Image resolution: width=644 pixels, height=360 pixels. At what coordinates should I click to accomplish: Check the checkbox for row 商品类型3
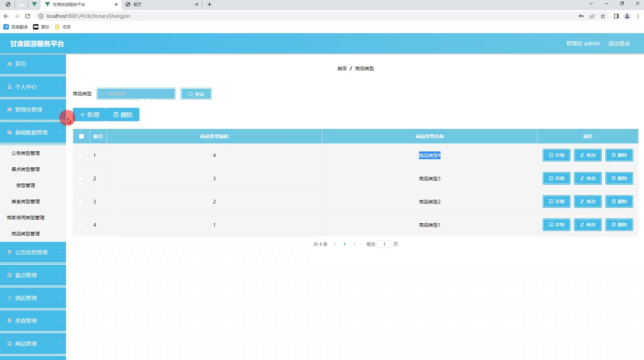81,179
